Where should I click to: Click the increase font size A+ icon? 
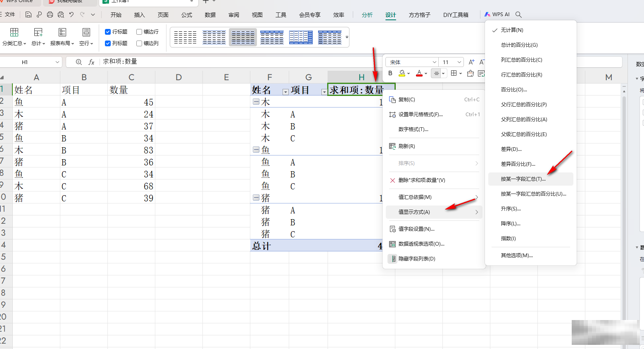pos(471,62)
